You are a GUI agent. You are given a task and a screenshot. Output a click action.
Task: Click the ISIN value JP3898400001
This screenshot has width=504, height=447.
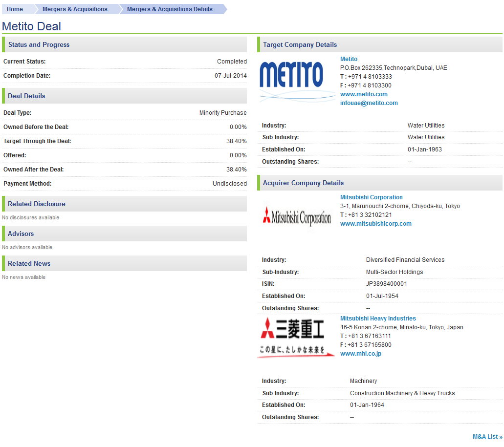coord(387,284)
